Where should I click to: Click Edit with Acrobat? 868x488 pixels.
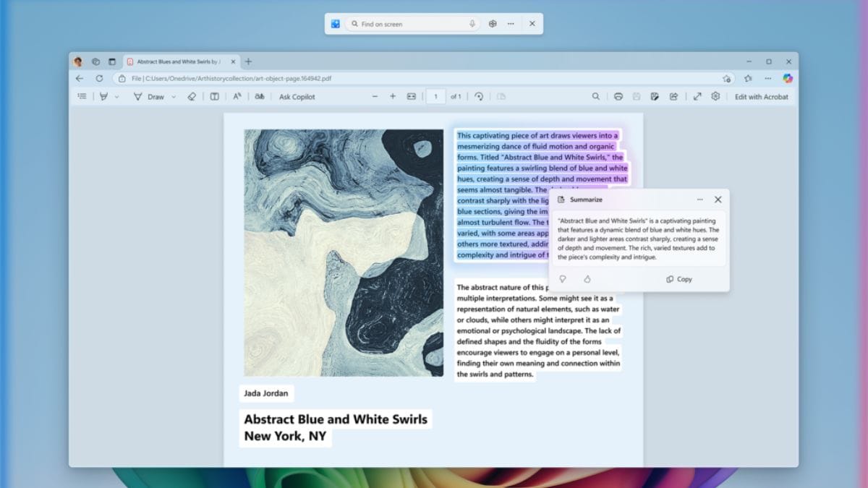762,97
